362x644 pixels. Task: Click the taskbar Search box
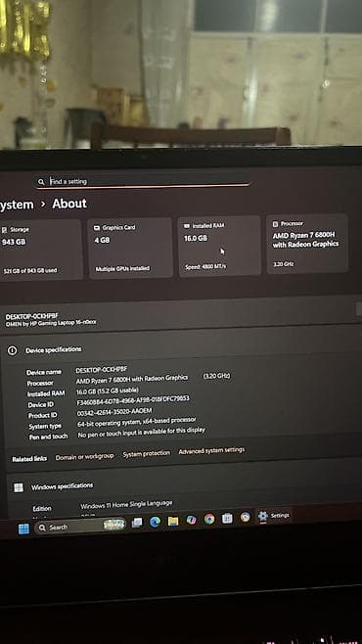[x=80, y=527]
